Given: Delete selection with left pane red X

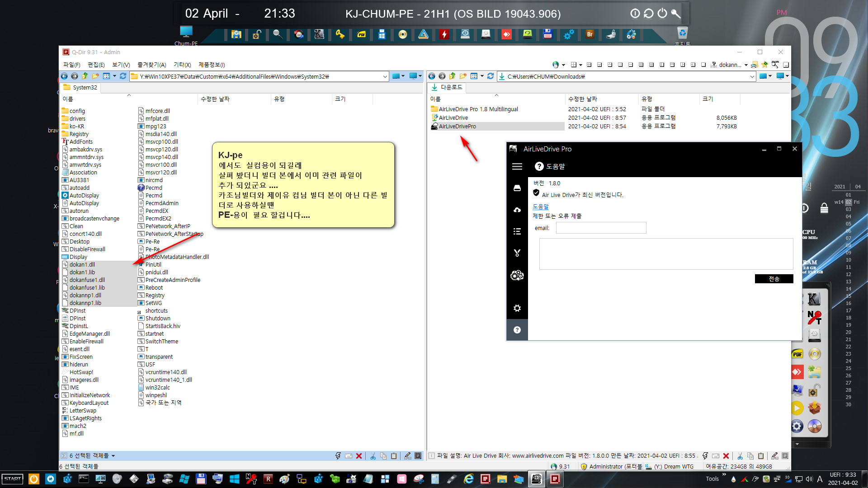Looking at the screenshot, I should (359, 456).
